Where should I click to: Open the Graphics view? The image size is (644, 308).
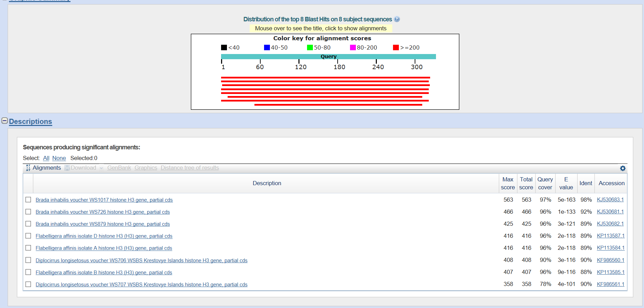pyautogui.click(x=146, y=168)
